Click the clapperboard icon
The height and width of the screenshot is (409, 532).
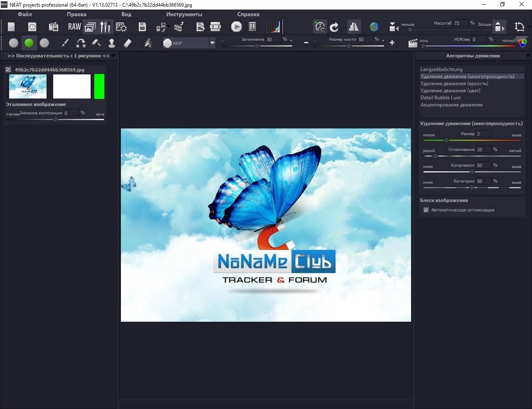(x=413, y=43)
